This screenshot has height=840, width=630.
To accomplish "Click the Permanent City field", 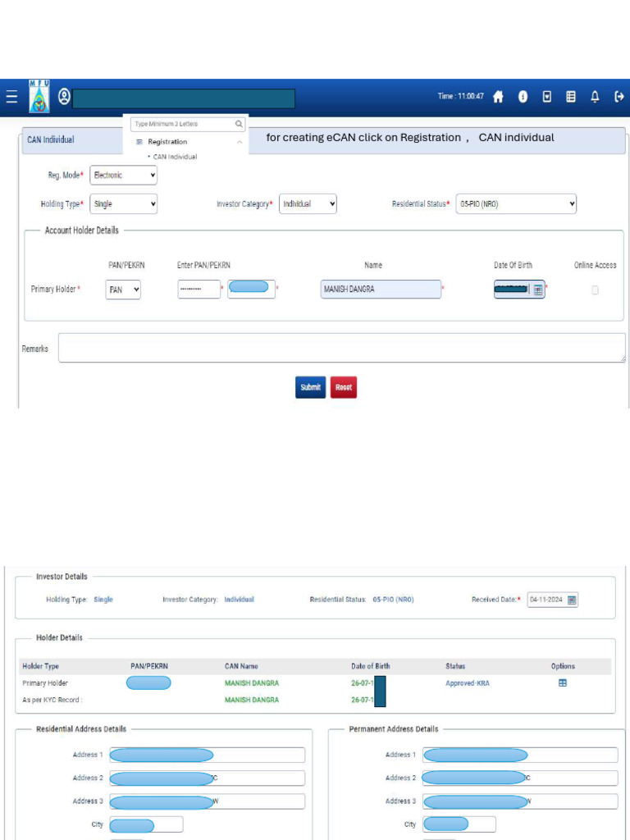I will (459, 824).
